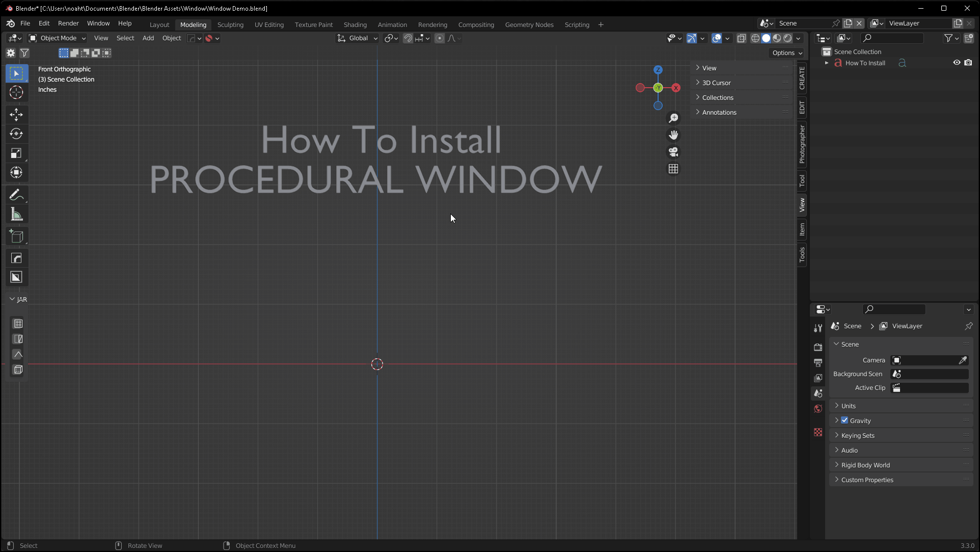The image size is (980, 552).
Task: Open the Scene properties tab
Action: (818, 393)
